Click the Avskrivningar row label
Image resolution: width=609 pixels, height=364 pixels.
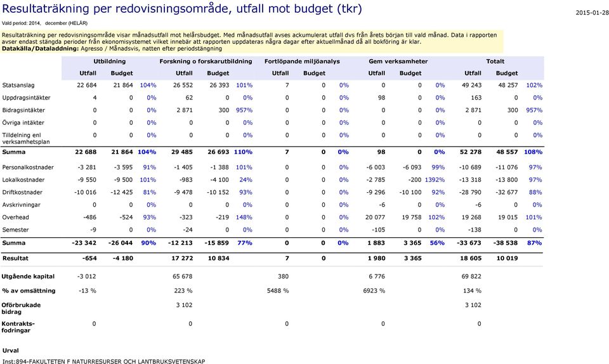[x=22, y=204]
